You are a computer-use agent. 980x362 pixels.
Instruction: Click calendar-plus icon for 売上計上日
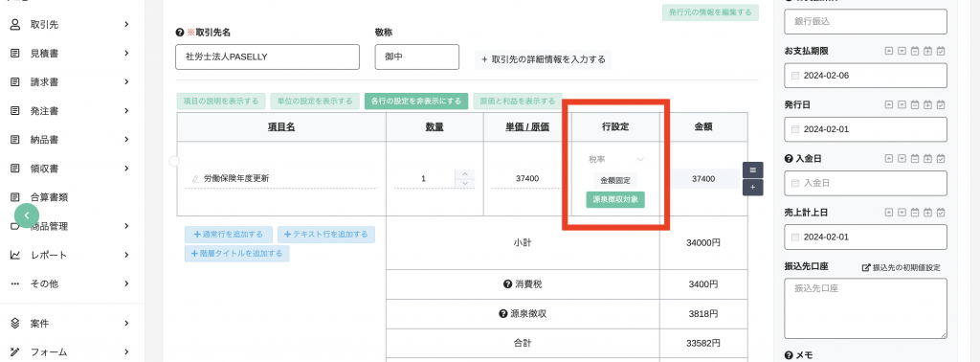click(x=928, y=213)
